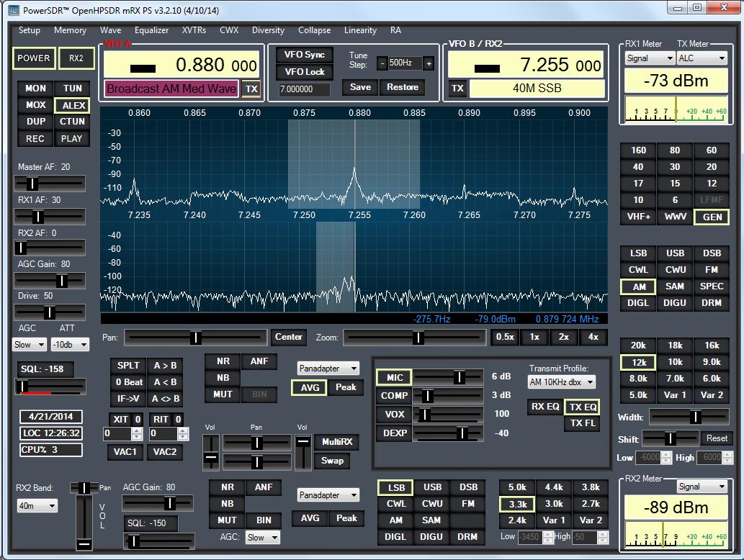The height and width of the screenshot is (560, 744).
Task: Toggle the ALEX button
Action: tap(73, 105)
